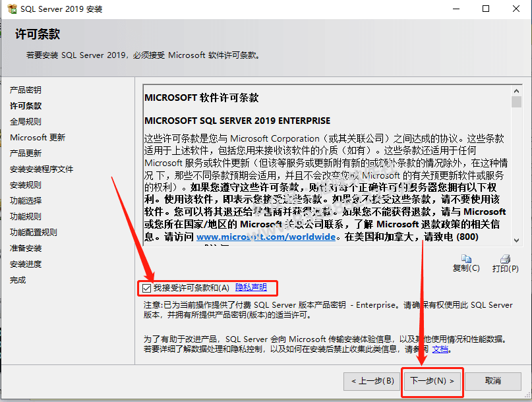Select the 产品更新 step in sidebar
Viewport: 532px width, 402px height.
[26, 154]
